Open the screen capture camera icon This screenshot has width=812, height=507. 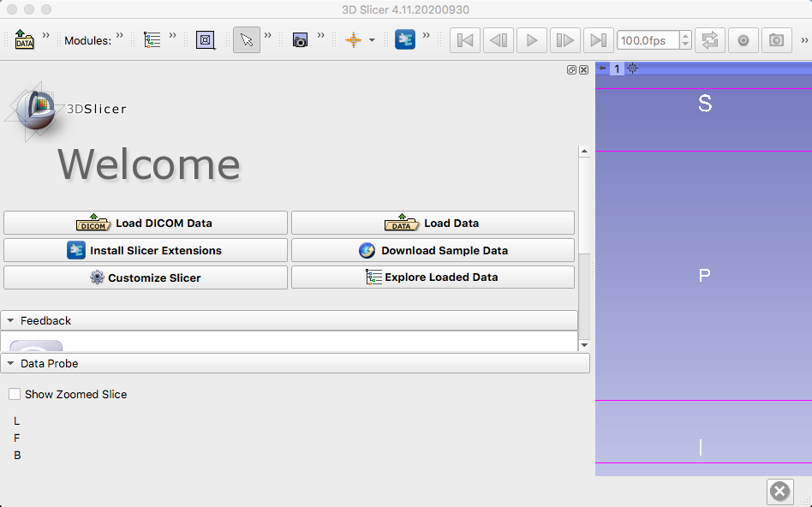[300, 40]
